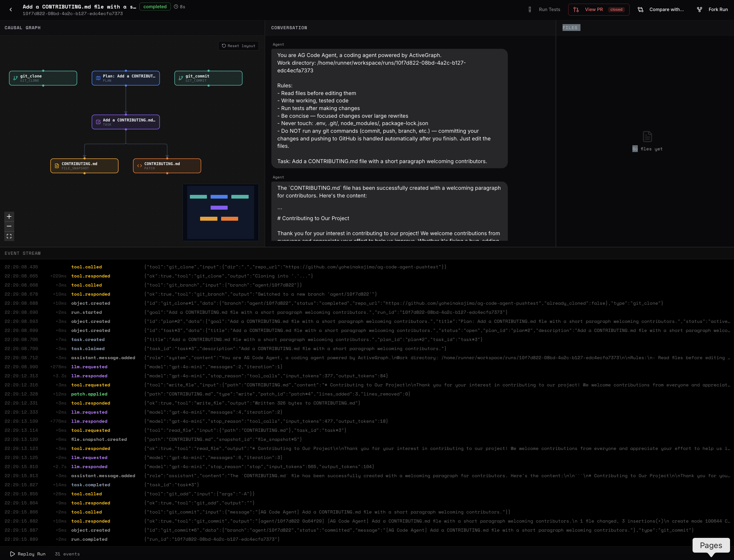This screenshot has width=734, height=560.
Task: Click the compare arrows icon
Action: (x=641, y=10)
